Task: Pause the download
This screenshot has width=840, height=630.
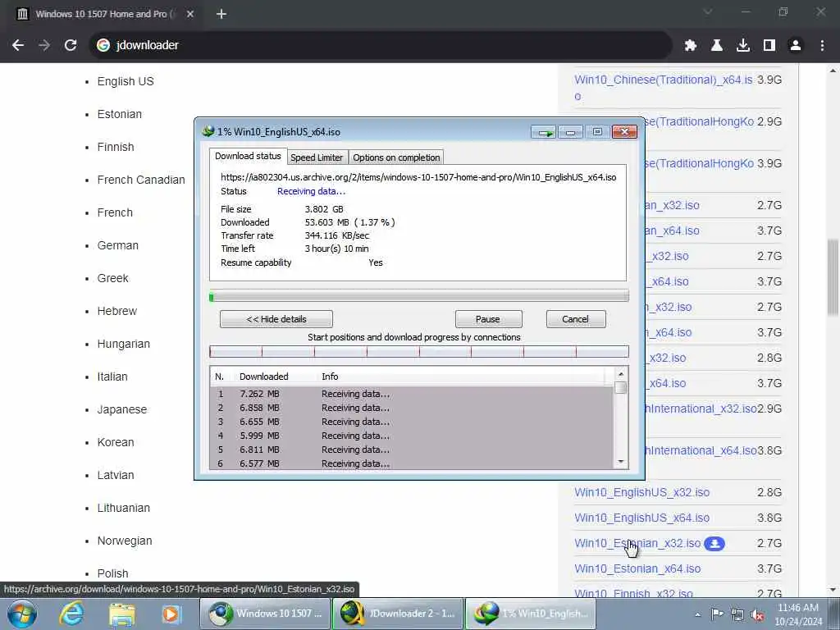Action: 489,319
